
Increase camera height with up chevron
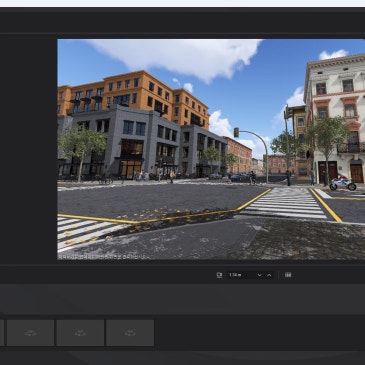click(269, 275)
